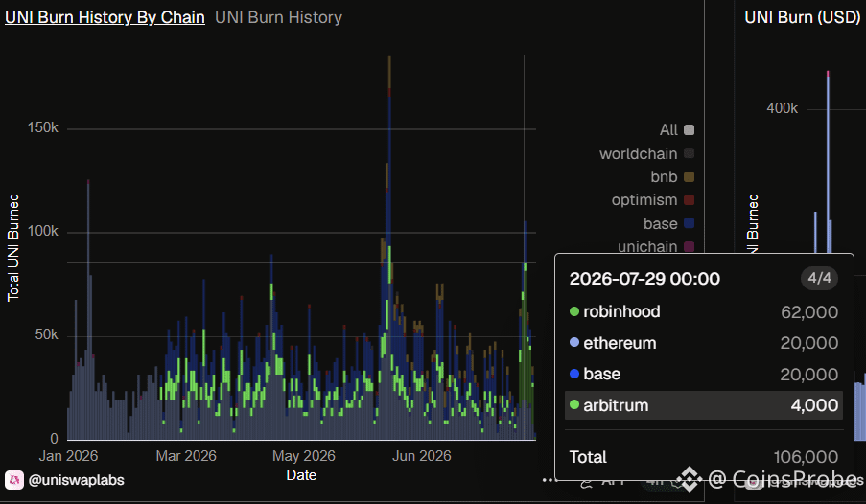Click the All legend label
866x504 pixels.
point(668,129)
